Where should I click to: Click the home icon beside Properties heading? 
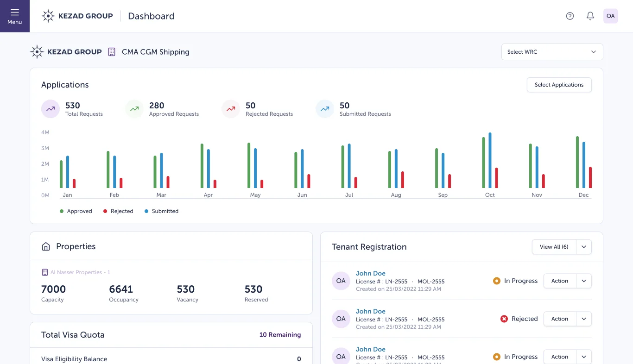46,247
